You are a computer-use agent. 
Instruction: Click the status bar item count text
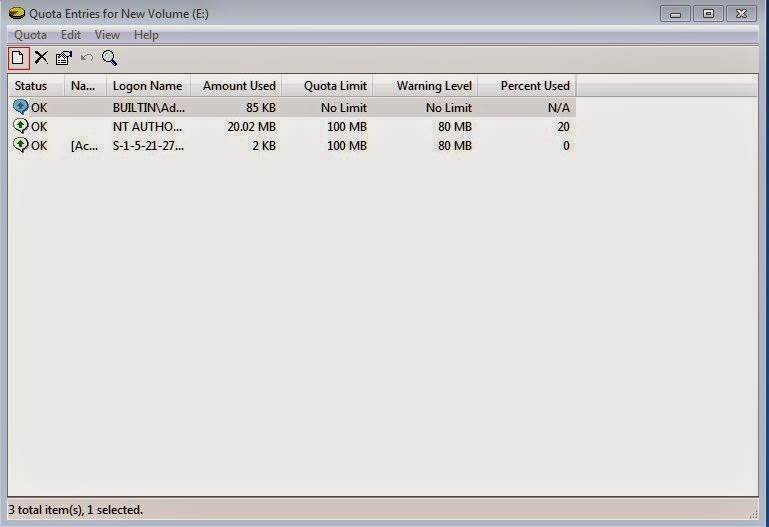coord(76,510)
